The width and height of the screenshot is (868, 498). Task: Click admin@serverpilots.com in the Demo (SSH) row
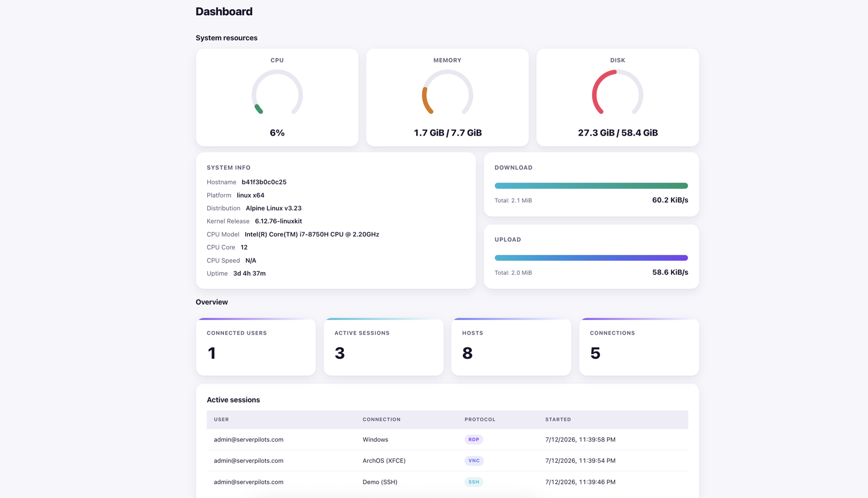tap(248, 482)
